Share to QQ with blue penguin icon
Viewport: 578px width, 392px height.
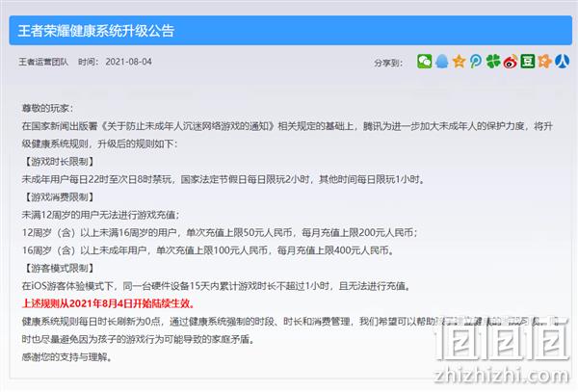[x=441, y=61]
